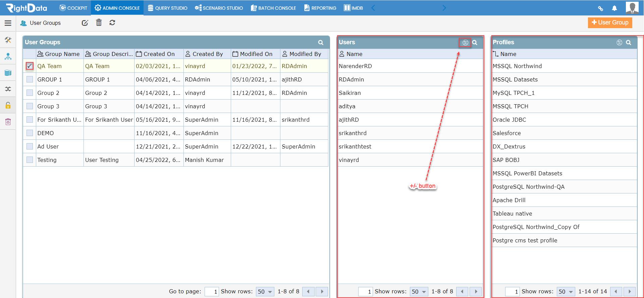Open the notifications bell icon
Screen dimensions: 644x298
coord(614,8)
